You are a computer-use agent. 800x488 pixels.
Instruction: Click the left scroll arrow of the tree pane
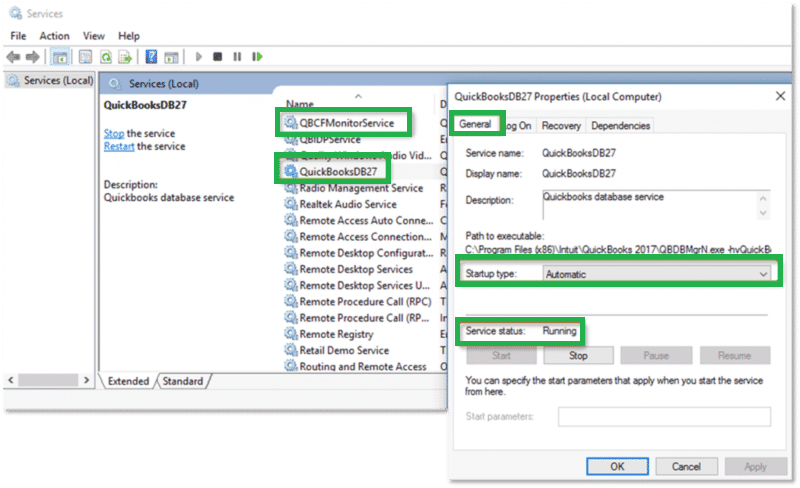(11, 380)
